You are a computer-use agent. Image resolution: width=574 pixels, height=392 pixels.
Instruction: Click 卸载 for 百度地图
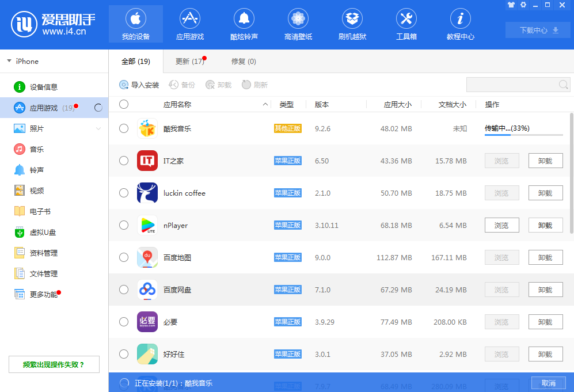545,257
